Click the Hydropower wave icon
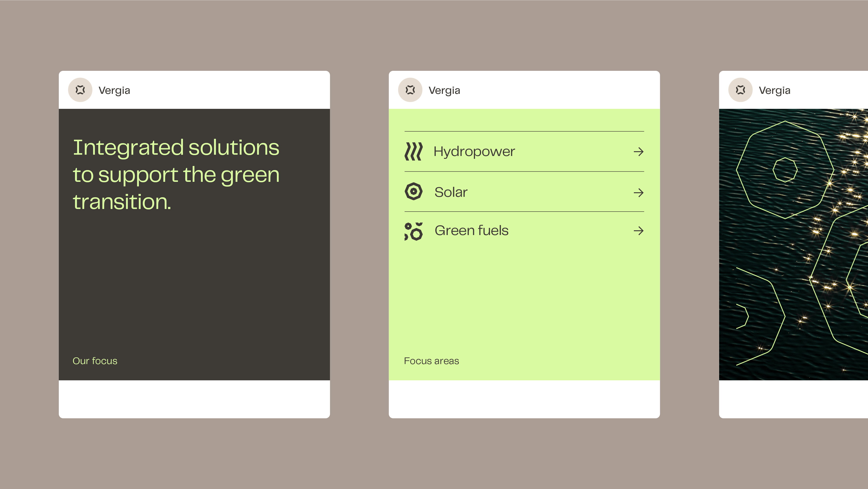Image resolution: width=868 pixels, height=489 pixels. 413,151
